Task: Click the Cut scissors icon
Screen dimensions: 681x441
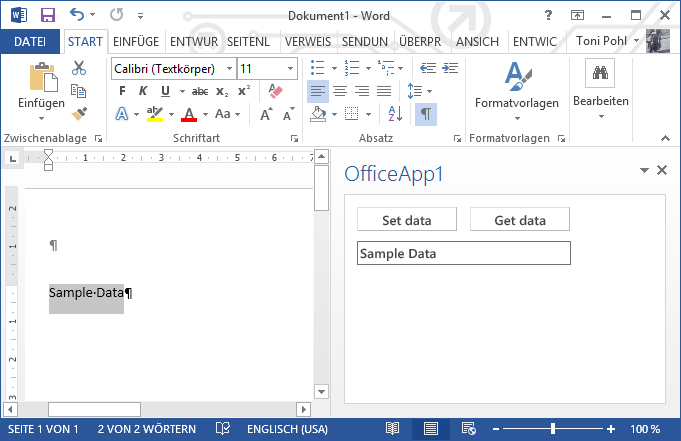Action: tap(80, 68)
